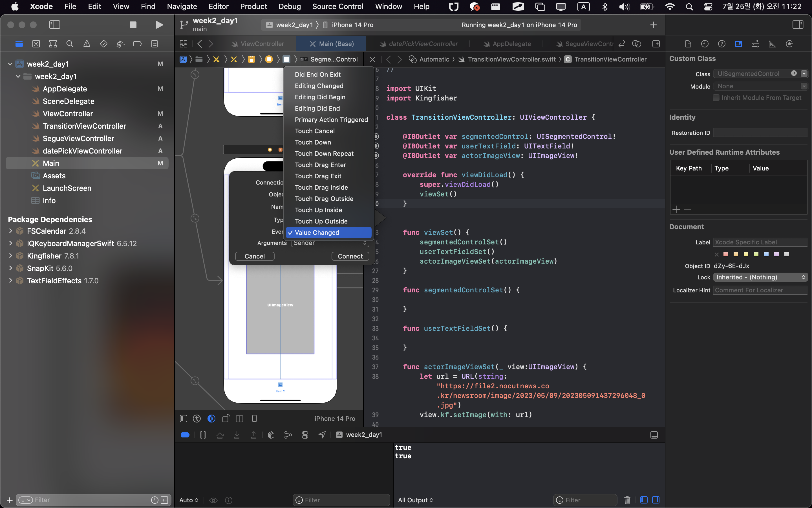Expand the FSCalendar package
This screenshot has height=508, width=812.
[10, 231]
